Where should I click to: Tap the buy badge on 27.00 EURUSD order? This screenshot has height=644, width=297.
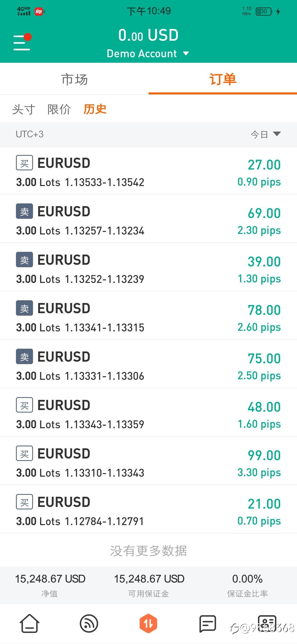[x=24, y=163]
